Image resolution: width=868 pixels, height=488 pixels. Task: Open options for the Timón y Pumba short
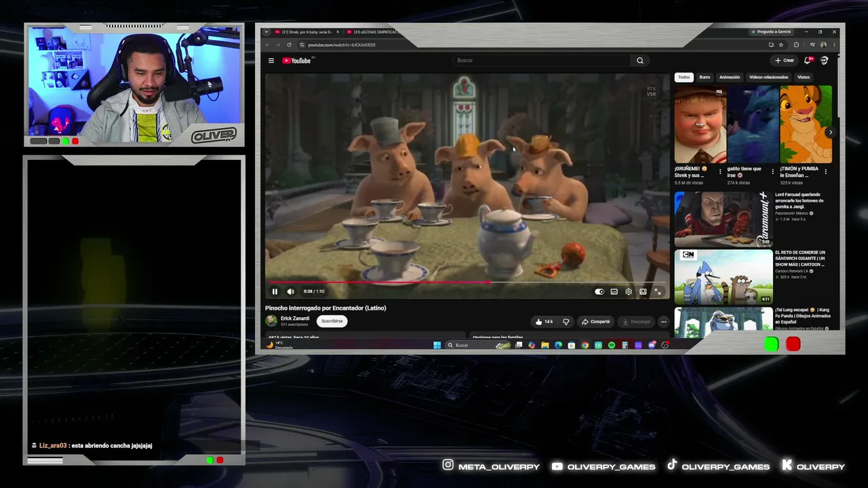825,171
